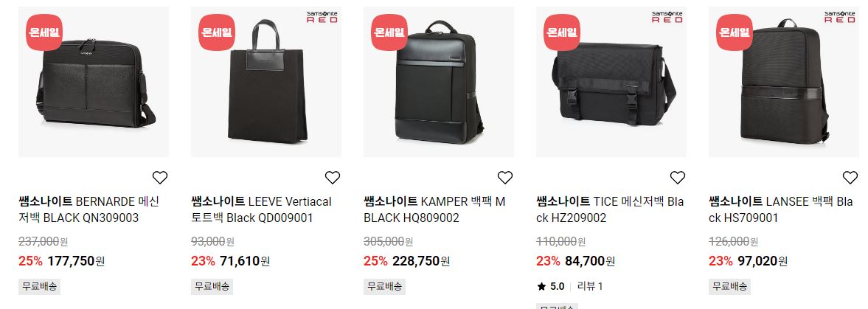Click 무료배송 label under LANSEE backpack
This screenshot has height=309, width=868.
pos(729,286)
